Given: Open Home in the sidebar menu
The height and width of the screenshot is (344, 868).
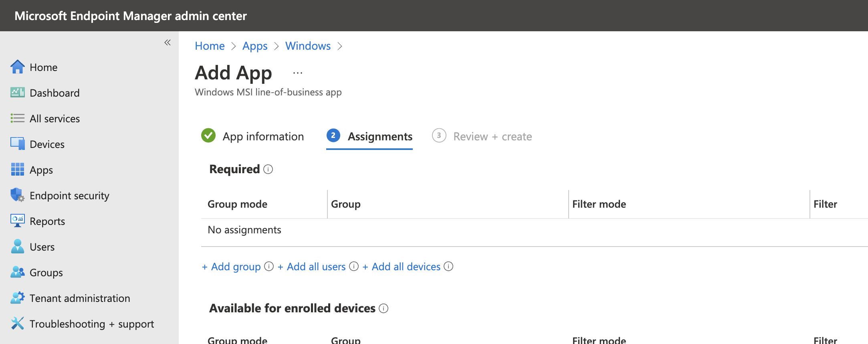Looking at the screenshot, I should coord(43,67).
